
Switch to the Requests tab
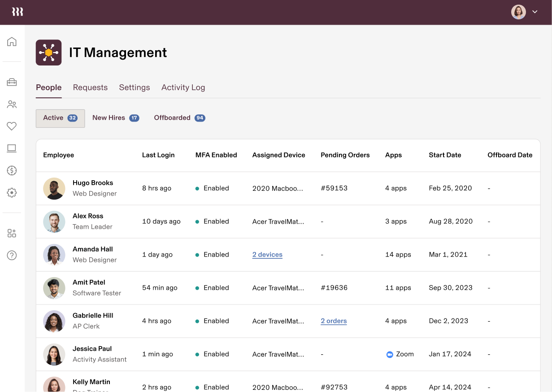click(x=90, y=87)
